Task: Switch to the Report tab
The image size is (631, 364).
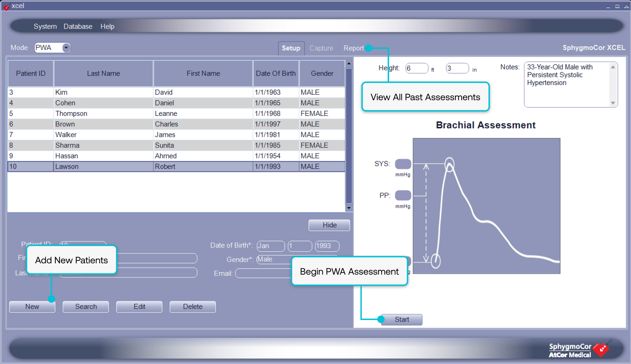Action: point(354,48)
